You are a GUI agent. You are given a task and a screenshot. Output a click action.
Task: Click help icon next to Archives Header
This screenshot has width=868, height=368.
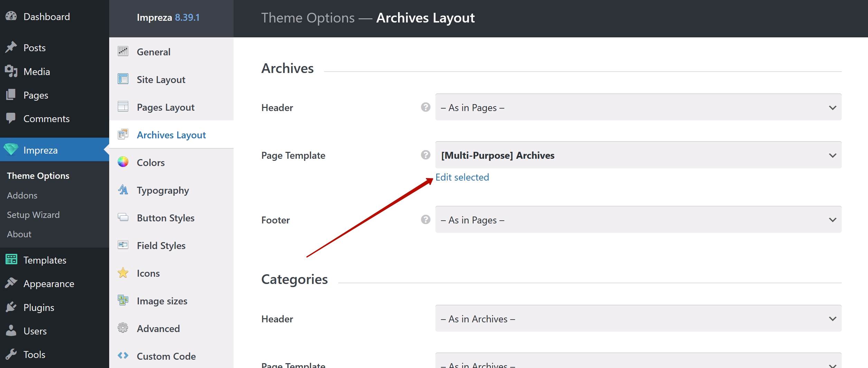426,107
